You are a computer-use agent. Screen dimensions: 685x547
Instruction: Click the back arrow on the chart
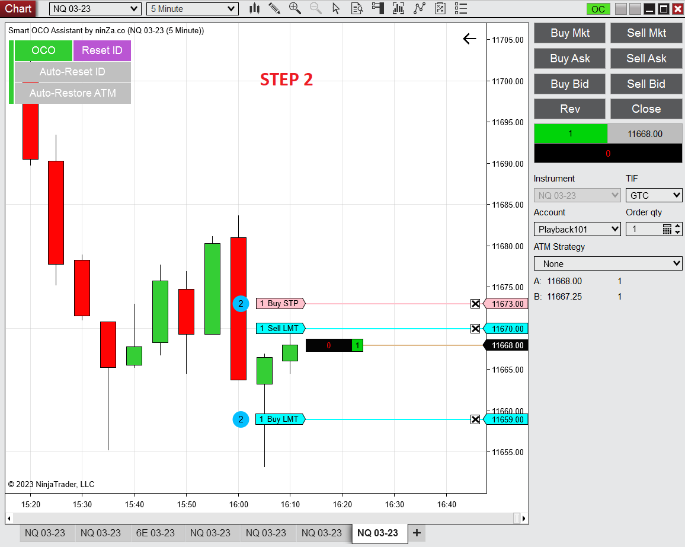pyautogui.click(x=470, y=39)
